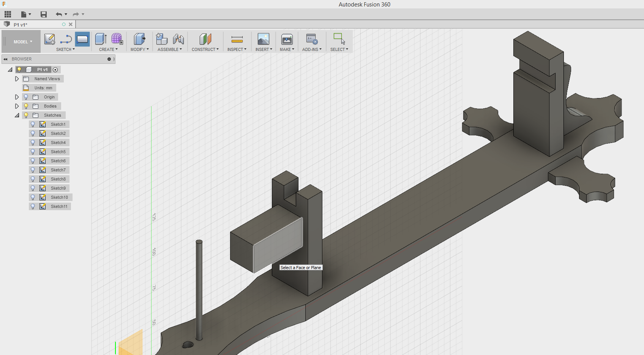Select the highlighted Rectangle sketch tool
Viewport: 644px width, 355px height.
[x=82, y=39]
